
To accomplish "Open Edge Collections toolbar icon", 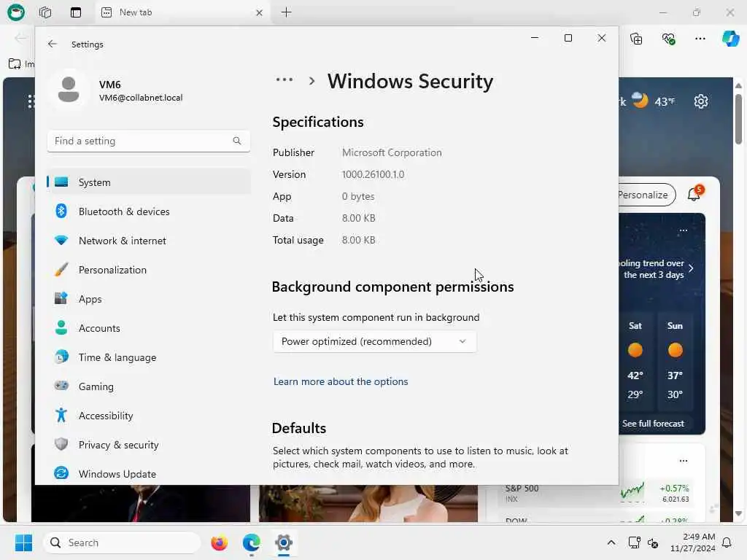I will pos(636,39).
